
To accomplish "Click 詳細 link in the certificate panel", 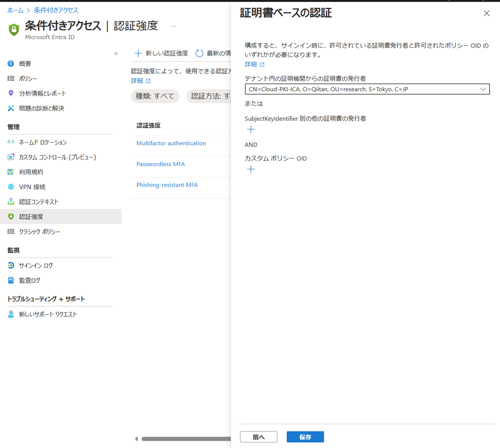I will point(251,65).
